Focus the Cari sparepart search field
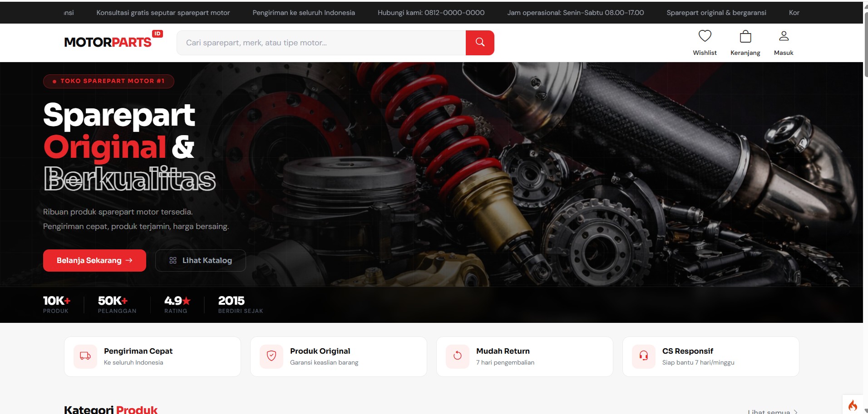This screenshot has height=414, width=868. coord(321,43)
